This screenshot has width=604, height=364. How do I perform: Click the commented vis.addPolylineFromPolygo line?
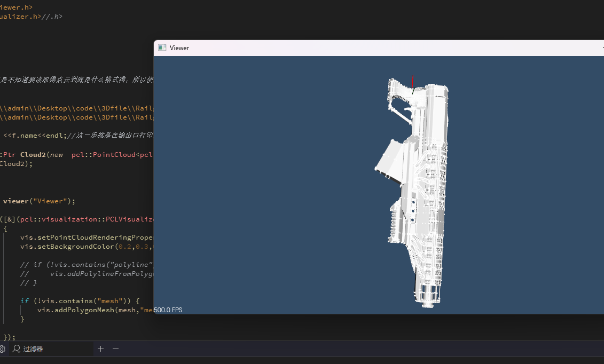pyautogui.click(x=87, y=274)
